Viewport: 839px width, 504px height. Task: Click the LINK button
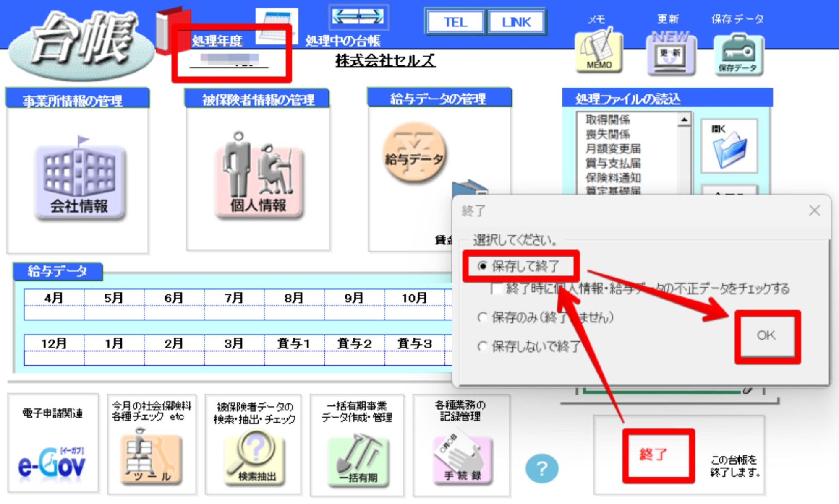pos(516,22)
